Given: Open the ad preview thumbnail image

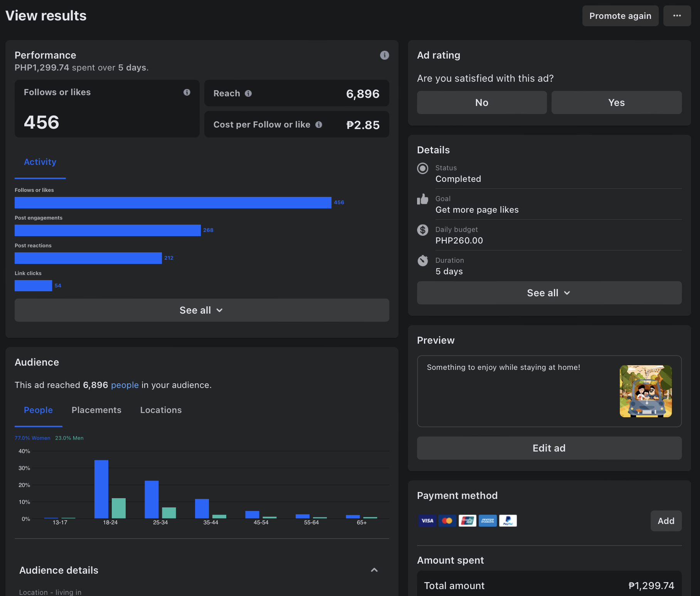Looking at the screenshot, I should [646, 391].
